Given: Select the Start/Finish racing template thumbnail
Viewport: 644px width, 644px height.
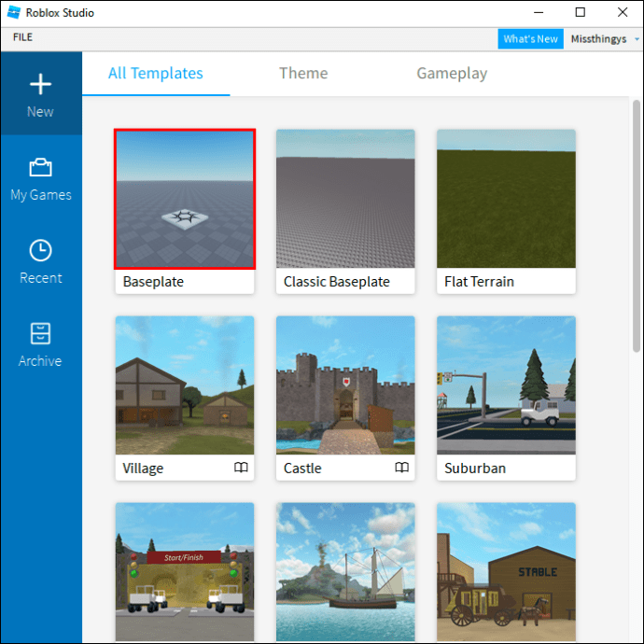Looking at the screenshot, I should click(185, 572).
